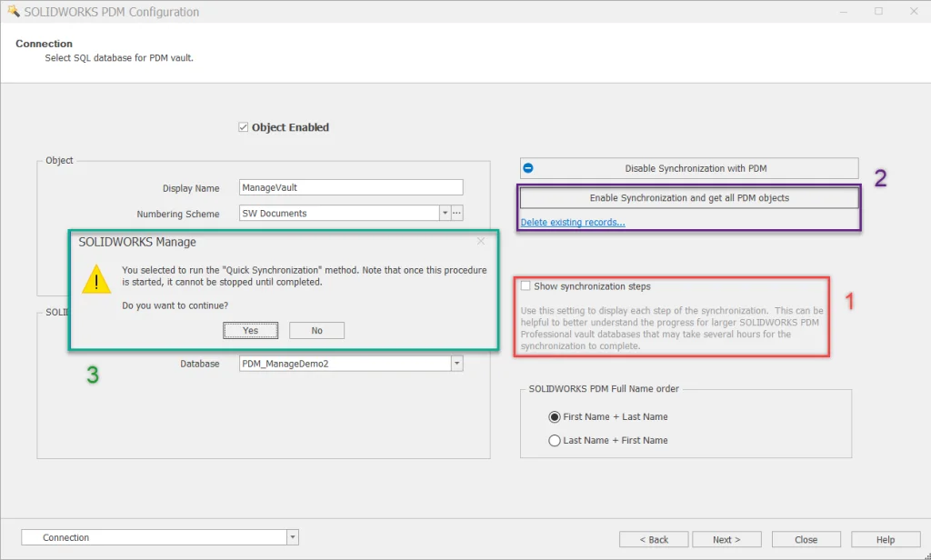Enable Show synchronization steps checkbox
Image resolution: width=931 pixels, height=560 pixels.
click(x=526, y=286)
